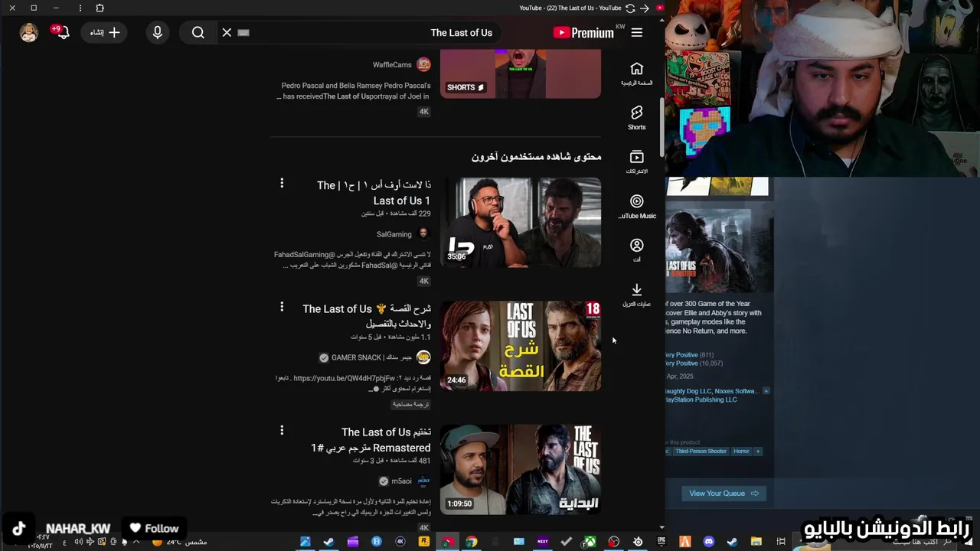Click the browser forward arrow
980x551 pixels.
645,8
